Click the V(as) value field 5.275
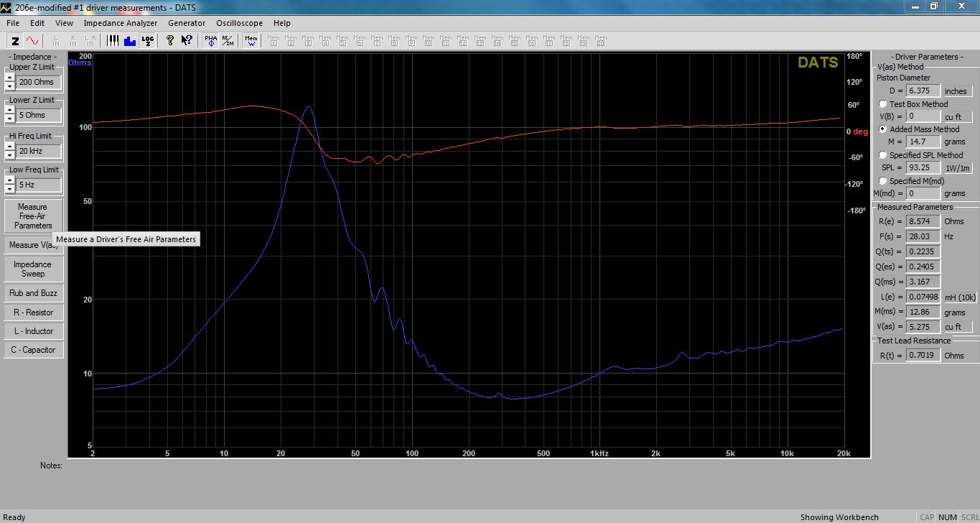 [x=923, y=328]
